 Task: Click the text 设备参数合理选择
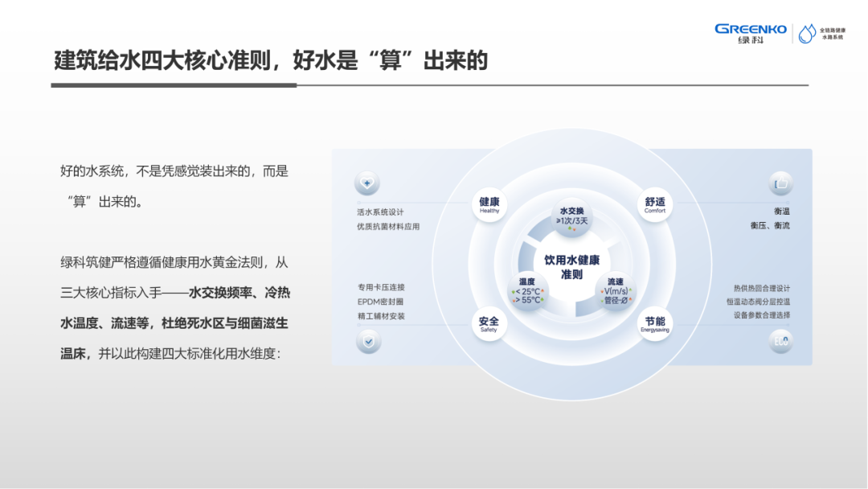pyautogui.click(x=762, y=315)
